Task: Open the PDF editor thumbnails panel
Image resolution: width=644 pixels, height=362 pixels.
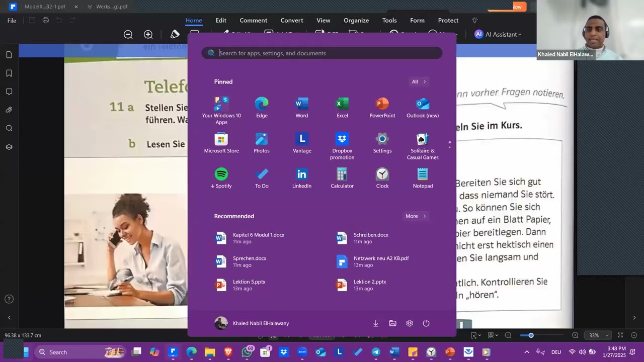Action: 9,55
